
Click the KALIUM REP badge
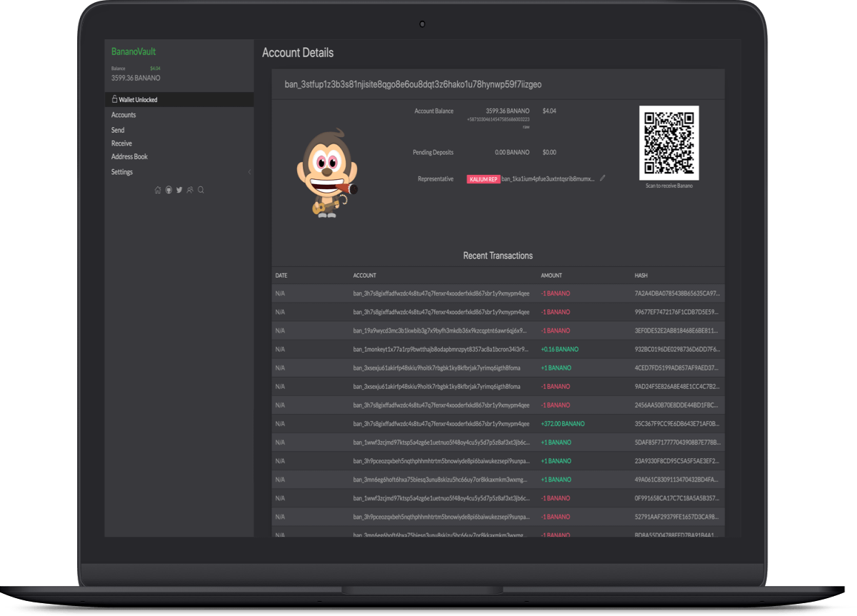(483, 179)
